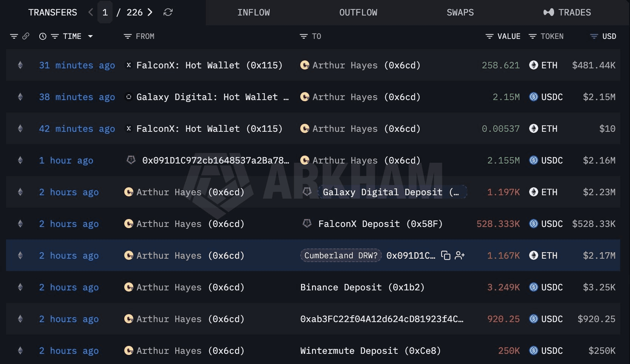
Task: Select the TRANSFERS tab
Action: [52, 12]
